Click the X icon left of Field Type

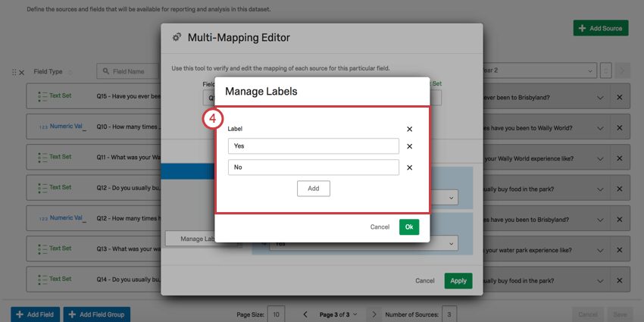click(22, 72)
